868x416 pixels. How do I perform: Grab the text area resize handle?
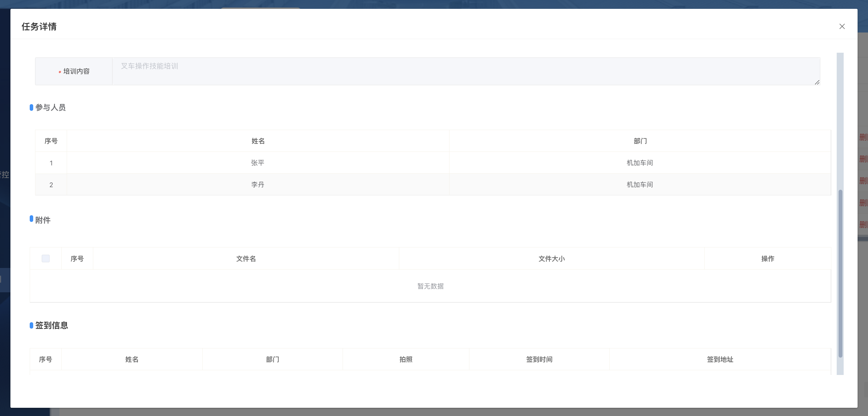pos(817,82)
